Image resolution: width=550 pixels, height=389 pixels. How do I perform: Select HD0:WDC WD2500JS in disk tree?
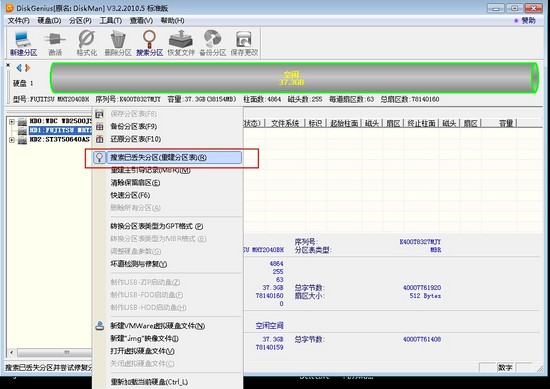[x=60, y=121]
